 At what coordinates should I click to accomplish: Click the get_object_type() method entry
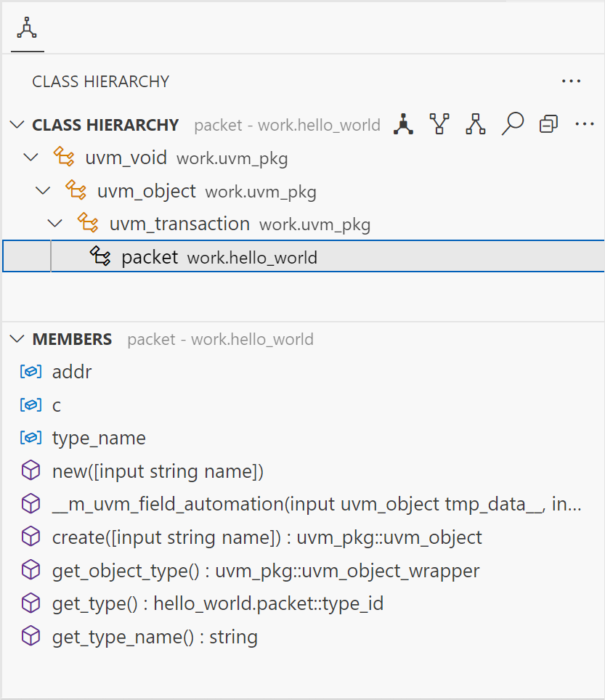pyautogui.click(x=266, y=571)
